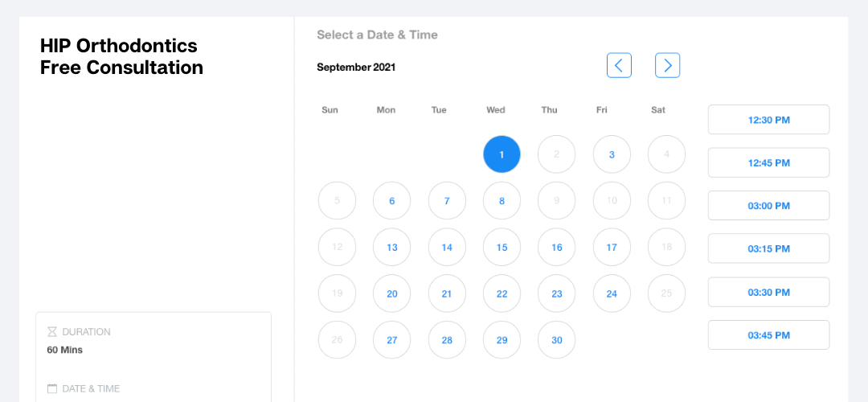Choose September 21 on the calendar
This screenshot has width=868, height=402.
pos(447,294)
